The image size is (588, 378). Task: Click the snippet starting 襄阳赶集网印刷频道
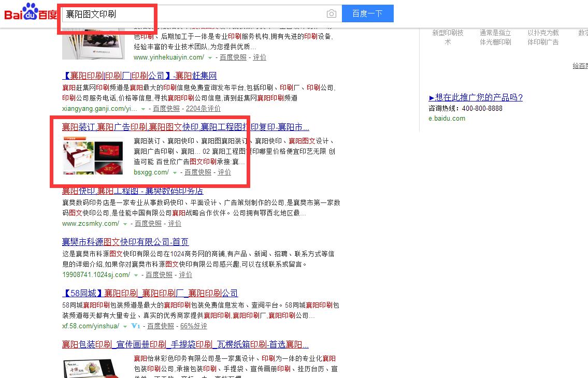click(x=199, y=93)
